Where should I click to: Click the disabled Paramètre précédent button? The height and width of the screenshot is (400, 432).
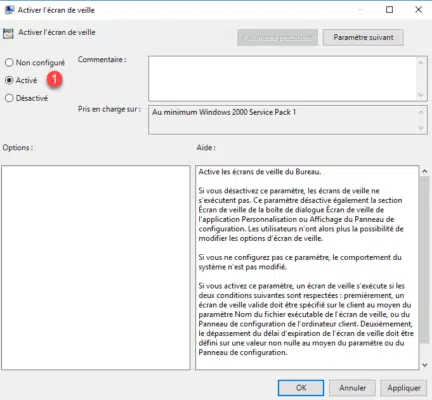click(x=277, y=37)
